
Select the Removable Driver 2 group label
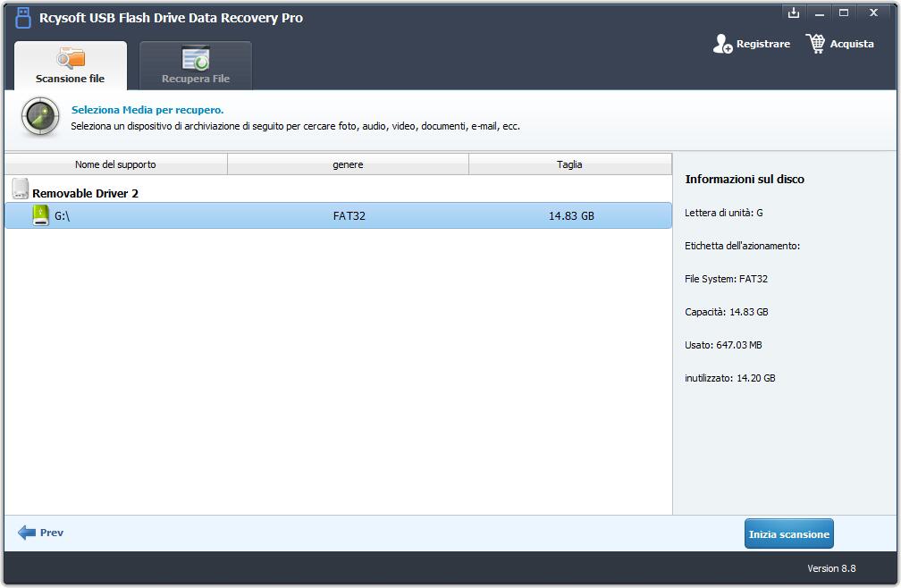pos(85,193)
